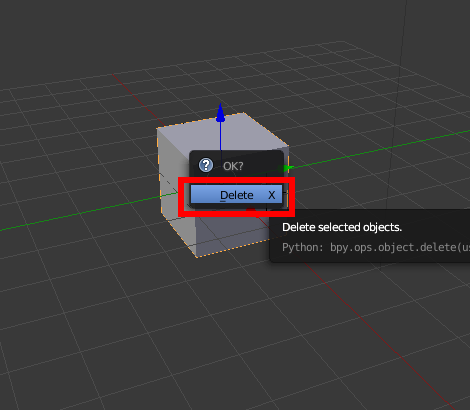The height and width of the screenshot is (410, 470).
Task: Click the cube's lower right face
Action: (233, 233)
